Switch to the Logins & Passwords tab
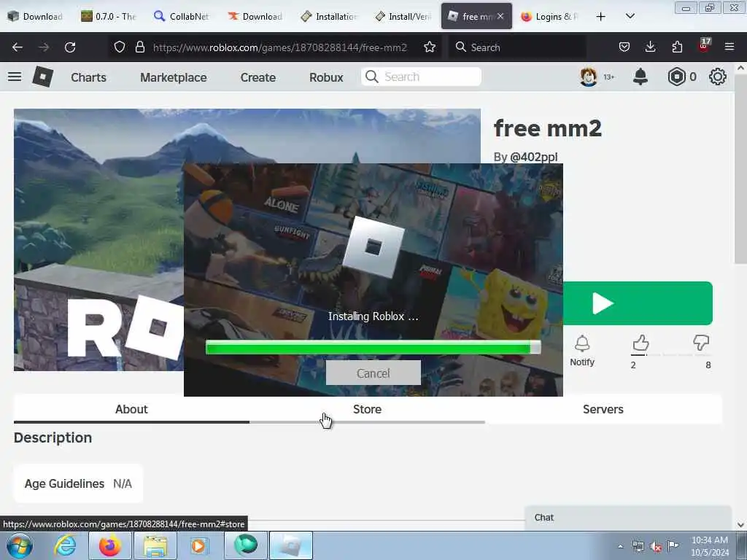Image resolution: width=747 pixels, height=560 pixels. pos(550,16)
